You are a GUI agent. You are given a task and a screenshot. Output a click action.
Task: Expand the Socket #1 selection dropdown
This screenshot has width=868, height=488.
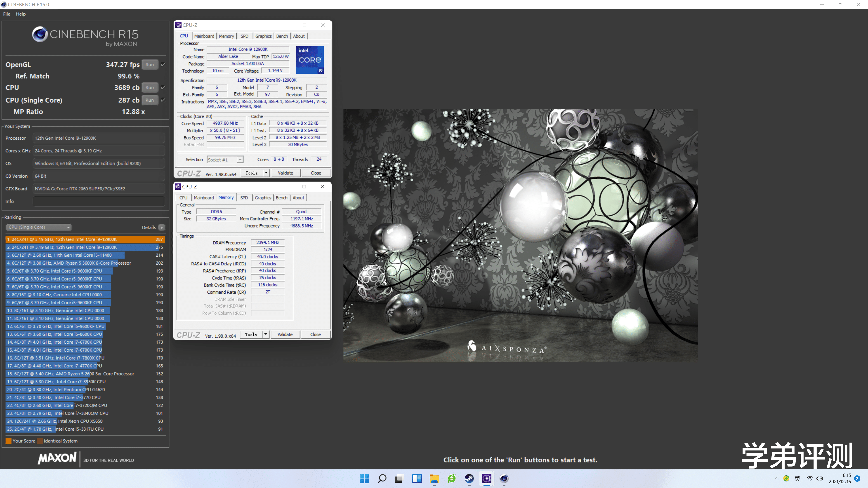[x=240, y=160]
